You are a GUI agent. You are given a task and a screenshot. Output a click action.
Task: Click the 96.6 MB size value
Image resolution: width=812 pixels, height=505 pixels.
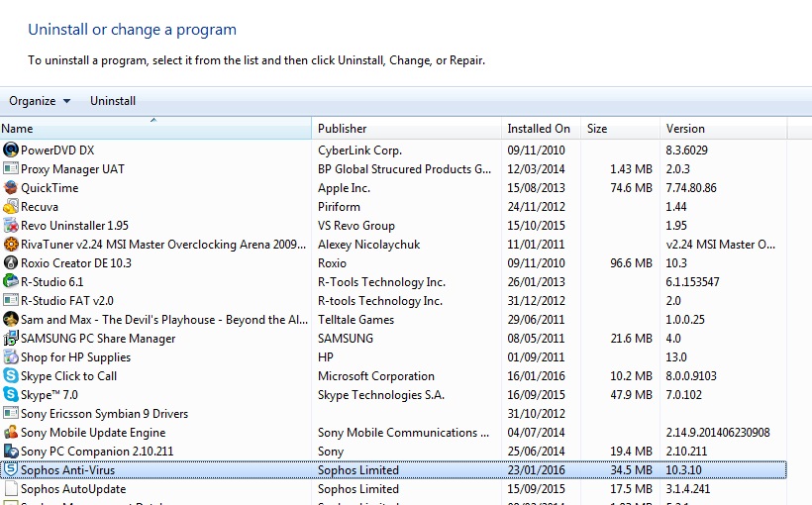tap(631, 263)
